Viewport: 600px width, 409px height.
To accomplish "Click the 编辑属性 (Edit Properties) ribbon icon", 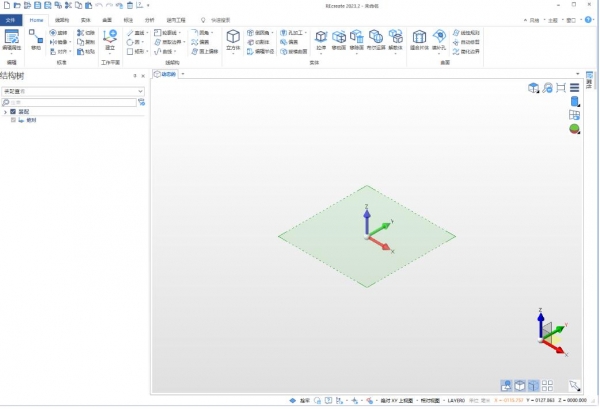I will coord(12,38).
